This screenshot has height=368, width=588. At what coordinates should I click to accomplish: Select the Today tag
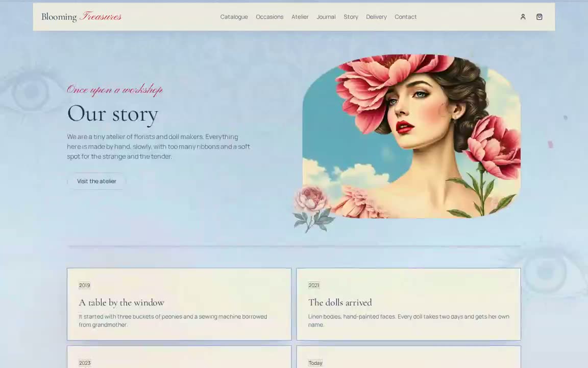315,363
